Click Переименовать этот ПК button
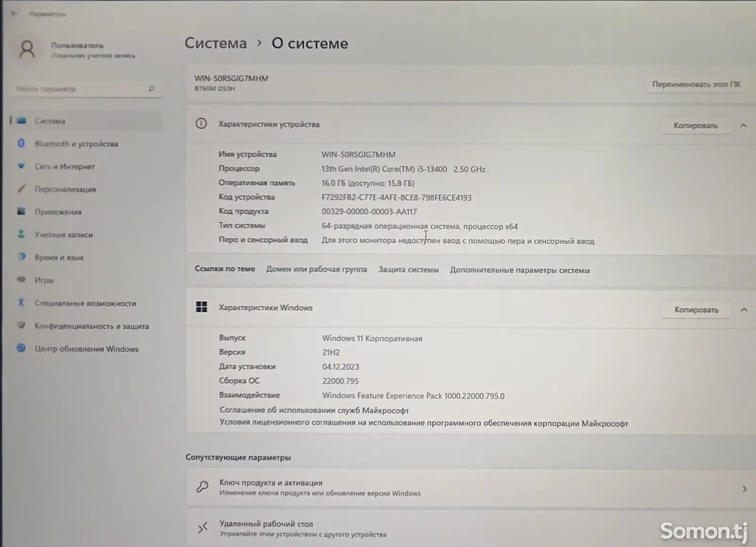The image size is (756, 547). click(696, 84)
